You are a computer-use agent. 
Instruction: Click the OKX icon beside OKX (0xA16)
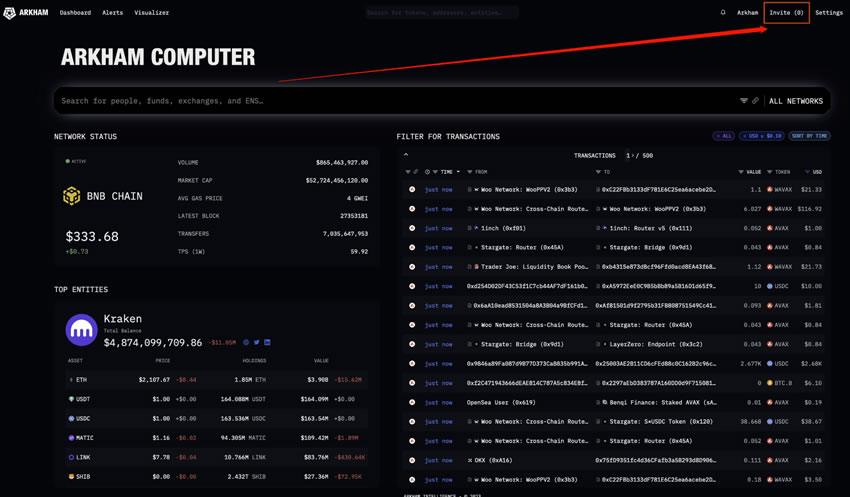coord(470,460)
